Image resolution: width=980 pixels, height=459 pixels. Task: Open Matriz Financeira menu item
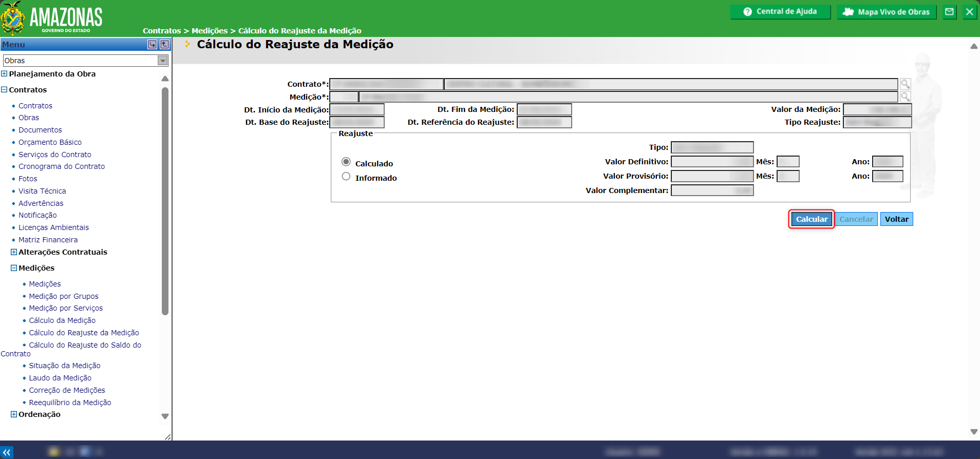point(48,240)
